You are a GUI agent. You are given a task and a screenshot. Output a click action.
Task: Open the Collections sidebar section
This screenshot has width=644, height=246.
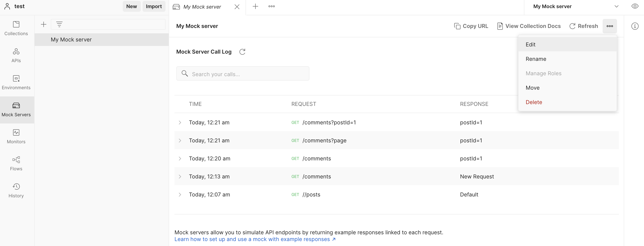tap(16, 28)
